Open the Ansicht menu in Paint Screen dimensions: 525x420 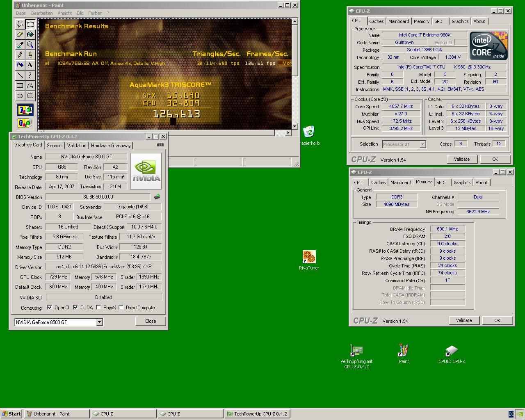65,13
